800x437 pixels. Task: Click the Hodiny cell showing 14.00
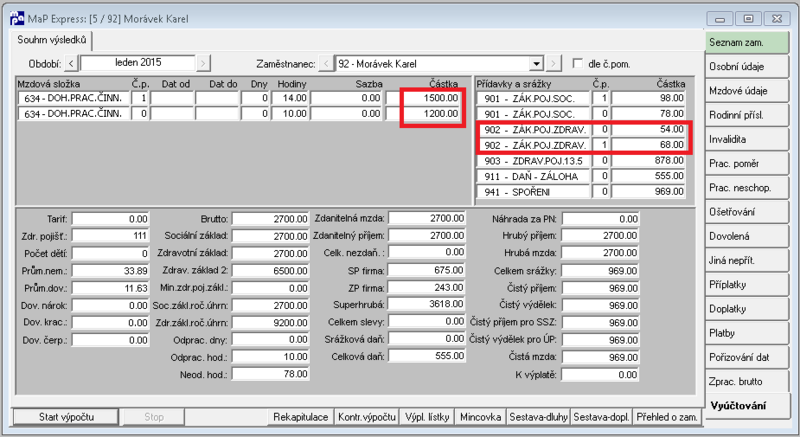tap(290, 98)
